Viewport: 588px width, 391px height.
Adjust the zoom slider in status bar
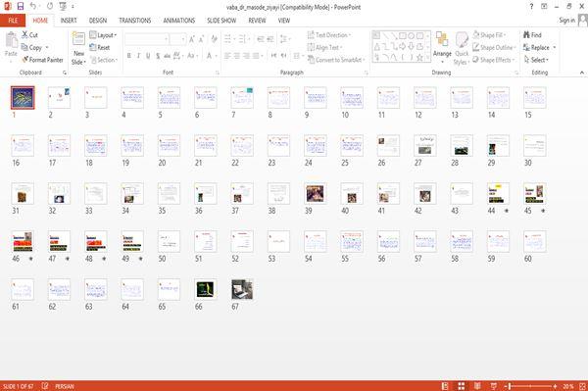pyautogui.click(x=530, y=386)
